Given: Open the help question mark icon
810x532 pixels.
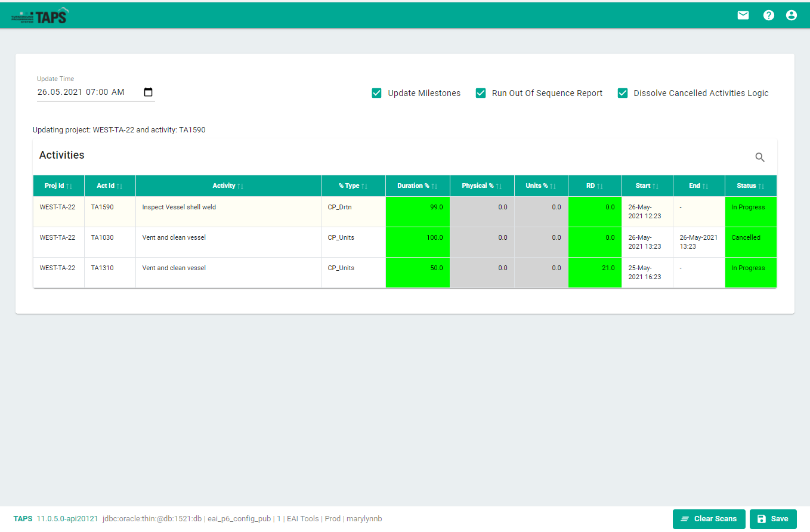Looking at the screenshot, I should (768, 16).
